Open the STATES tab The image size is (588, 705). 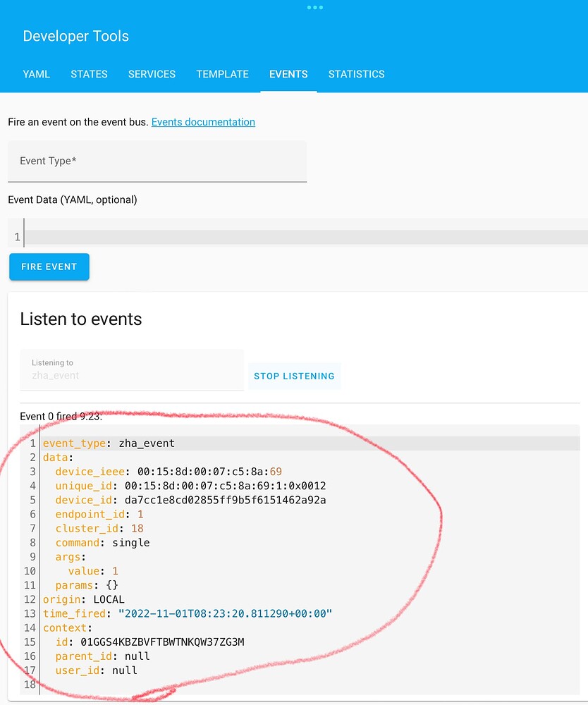pos(89,74)
